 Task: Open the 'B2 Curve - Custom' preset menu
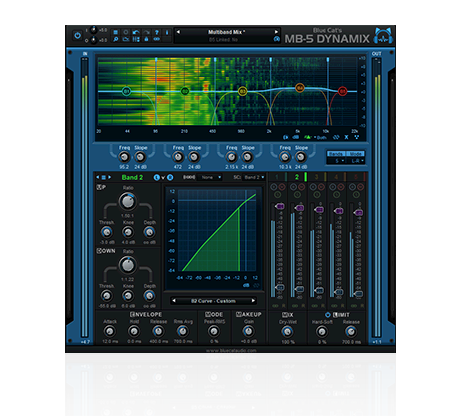coord(213,301)
